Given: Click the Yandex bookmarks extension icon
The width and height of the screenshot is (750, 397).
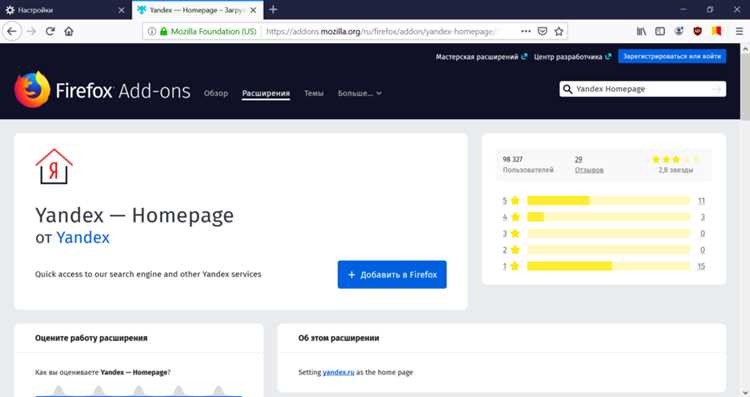Looking at the screenshot, I should pos(716,31).
